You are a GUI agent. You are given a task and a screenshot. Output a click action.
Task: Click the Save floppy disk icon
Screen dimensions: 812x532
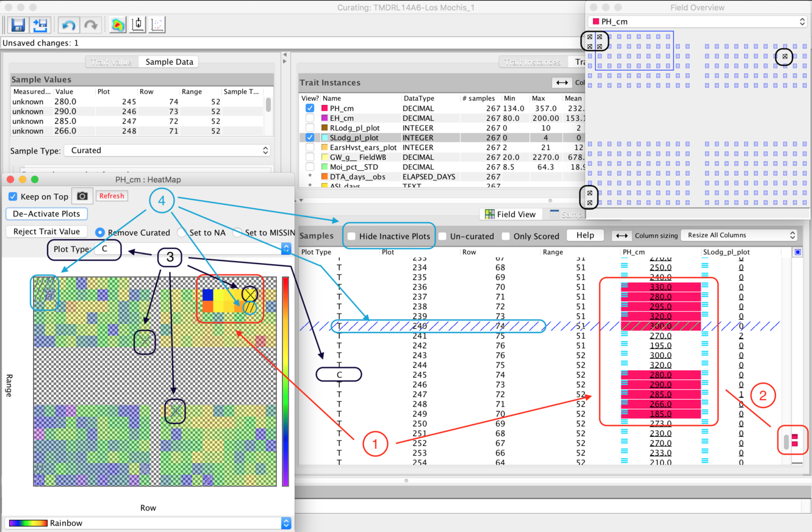pos(18,25)
